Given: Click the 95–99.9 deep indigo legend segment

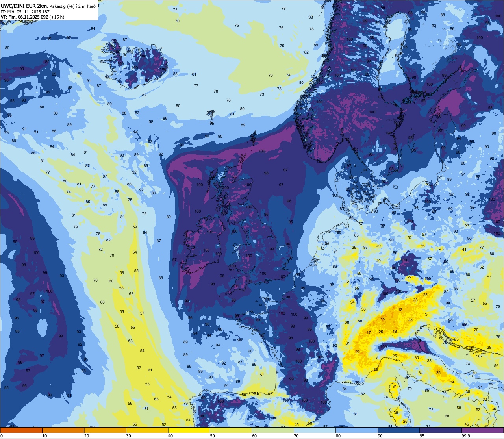Looking at the screenshot, I should click(441, 430).
